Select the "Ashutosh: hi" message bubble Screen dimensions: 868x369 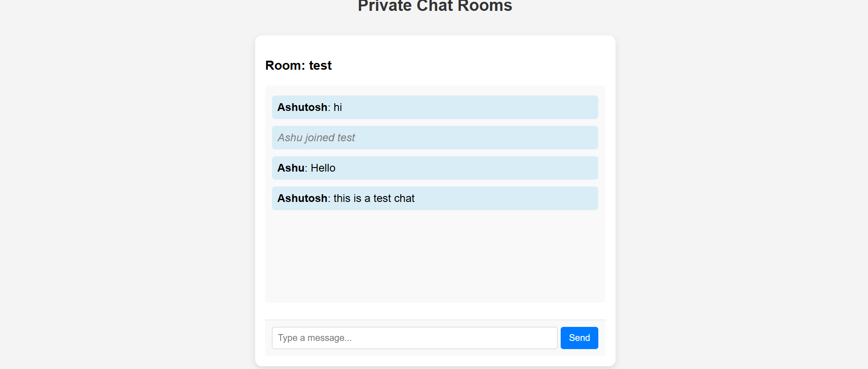(x=435, y=107)
